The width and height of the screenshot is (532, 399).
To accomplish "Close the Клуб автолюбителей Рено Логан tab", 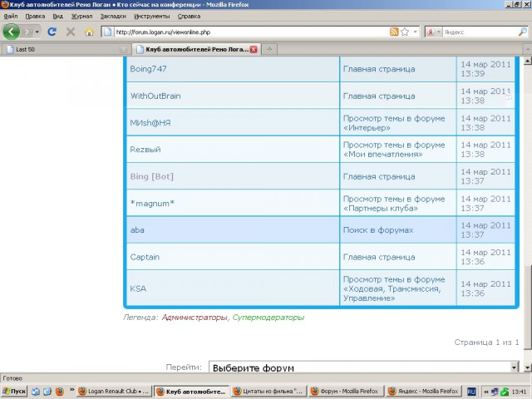I will tap(254, 50).
